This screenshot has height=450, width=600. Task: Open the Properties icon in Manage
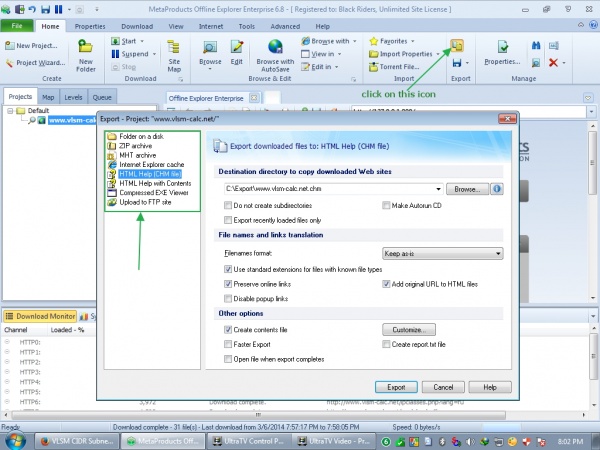pos(502,47)
